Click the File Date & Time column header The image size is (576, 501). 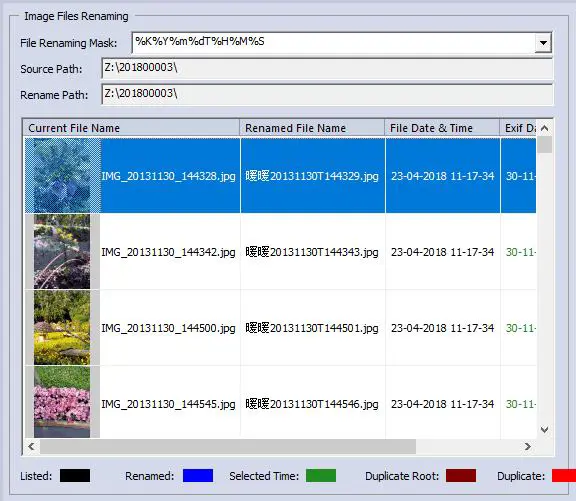point(442,128)
